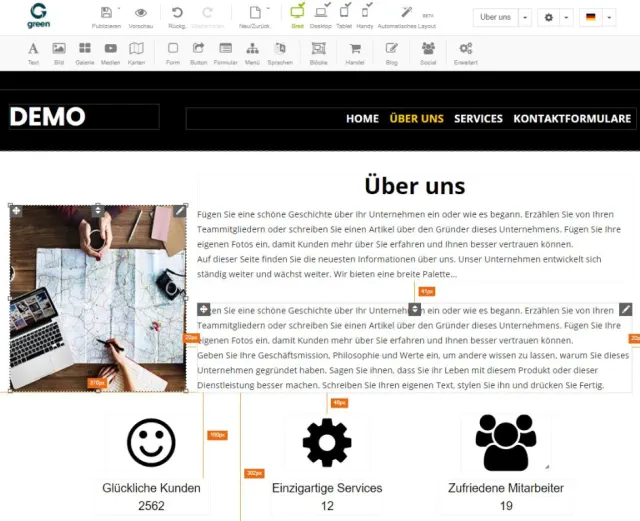Open KONTAKTFORMULARE in site navigation

click(x=572, y=118)
